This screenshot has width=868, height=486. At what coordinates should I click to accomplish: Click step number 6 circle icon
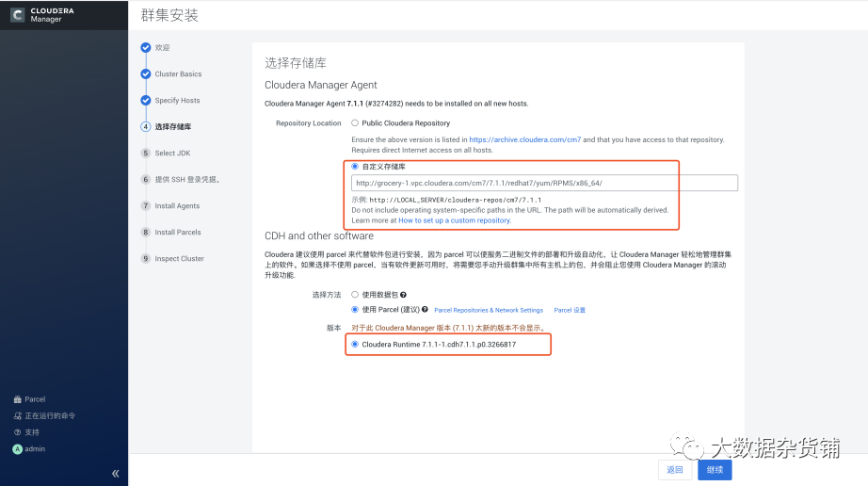[146, 179]
